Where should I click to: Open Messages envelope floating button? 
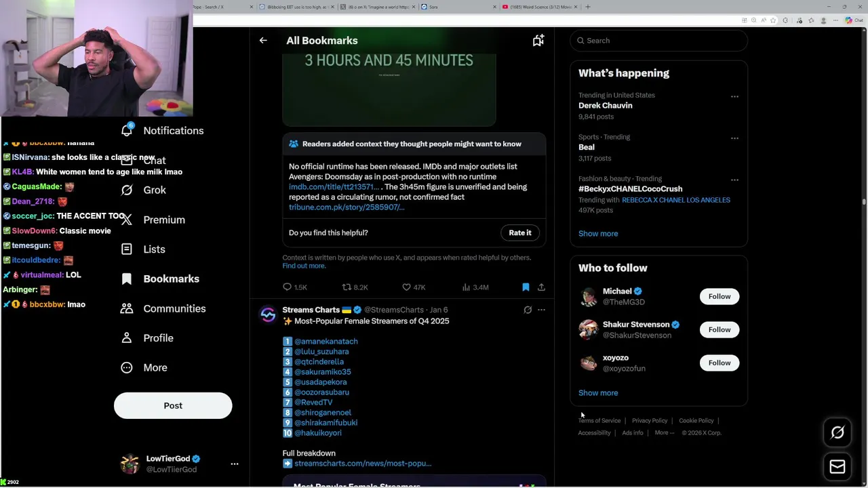(x=837, y=467)
